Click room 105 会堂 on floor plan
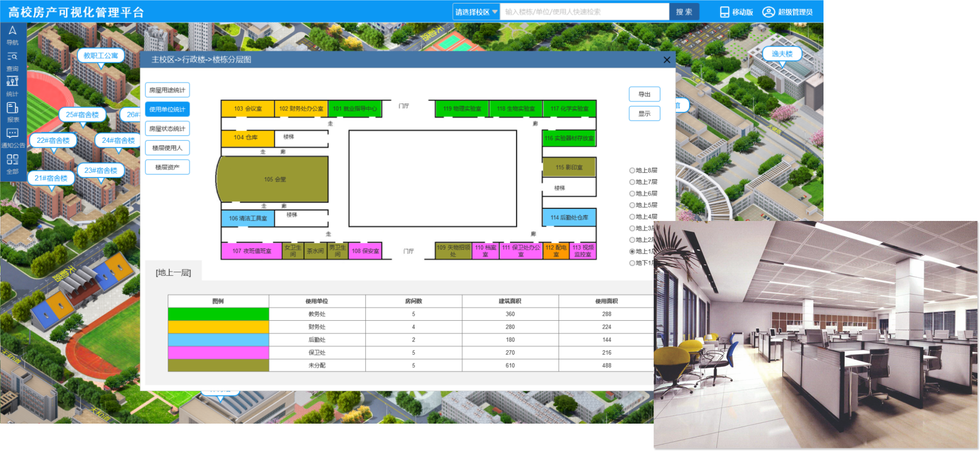The height and width of the screenshot is (451, 980). coord(273,179)
